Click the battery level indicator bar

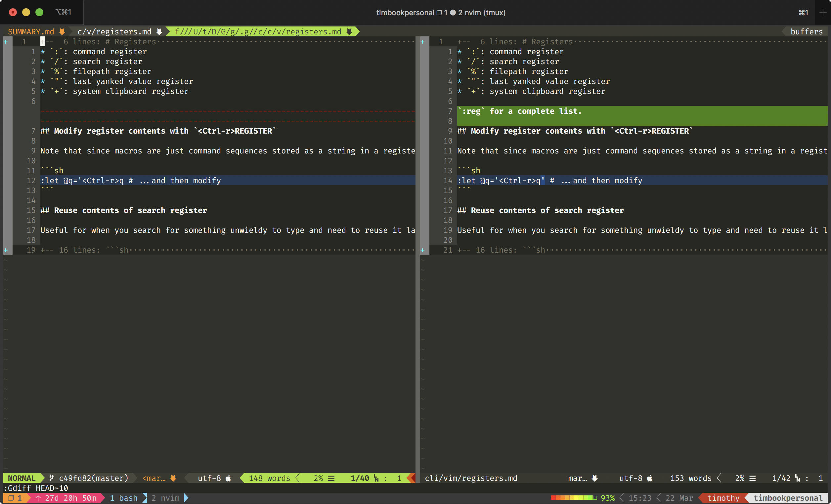[573, 498]
